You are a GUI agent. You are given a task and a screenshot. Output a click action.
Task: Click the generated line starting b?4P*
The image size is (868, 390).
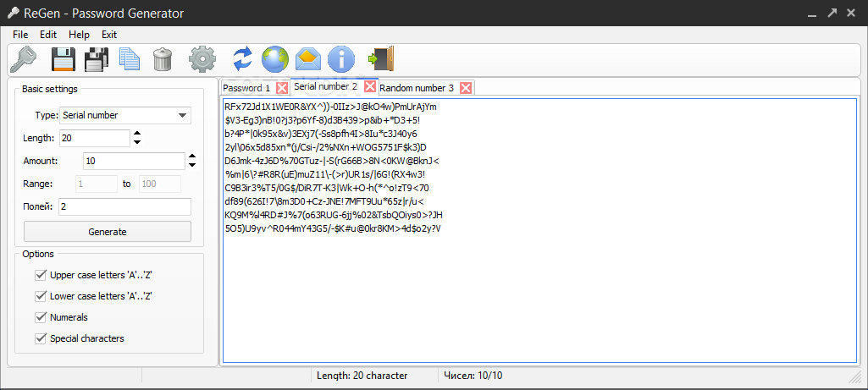coord(320,134)
